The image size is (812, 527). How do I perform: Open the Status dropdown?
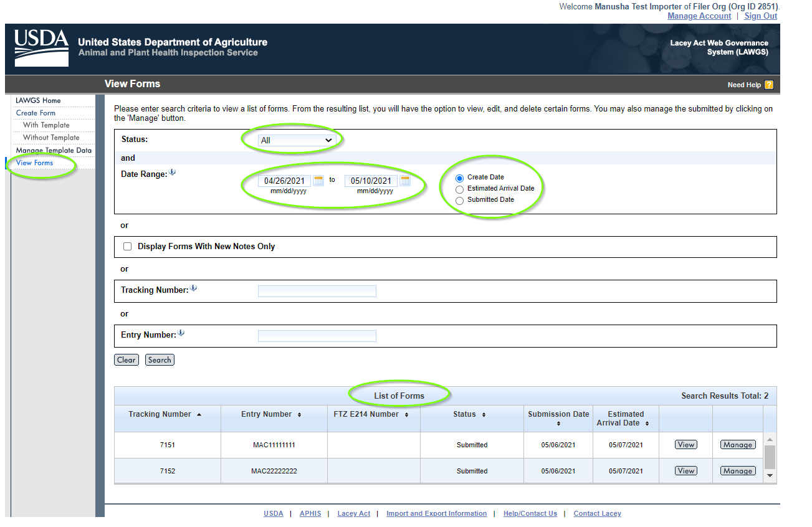click(x=297, y=140)
